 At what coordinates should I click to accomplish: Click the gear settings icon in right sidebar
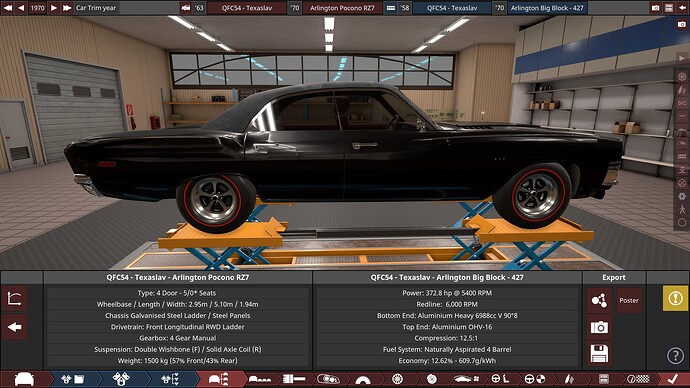pos(682,196)
